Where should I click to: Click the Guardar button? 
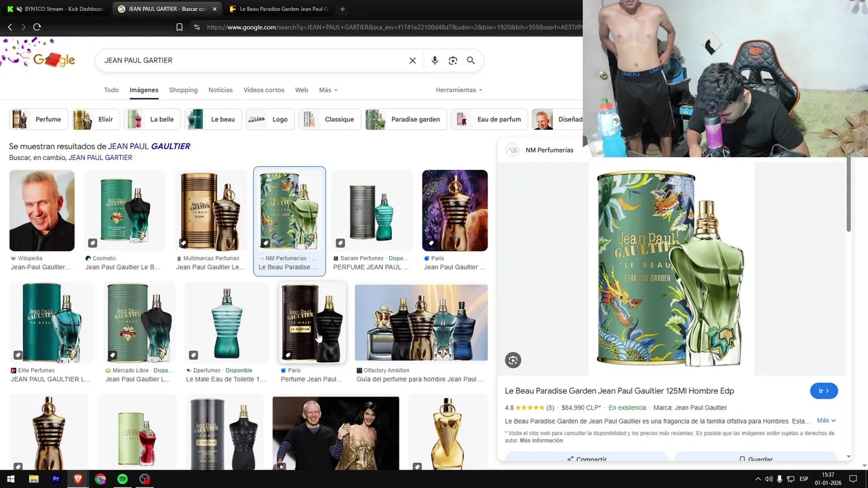755,459
